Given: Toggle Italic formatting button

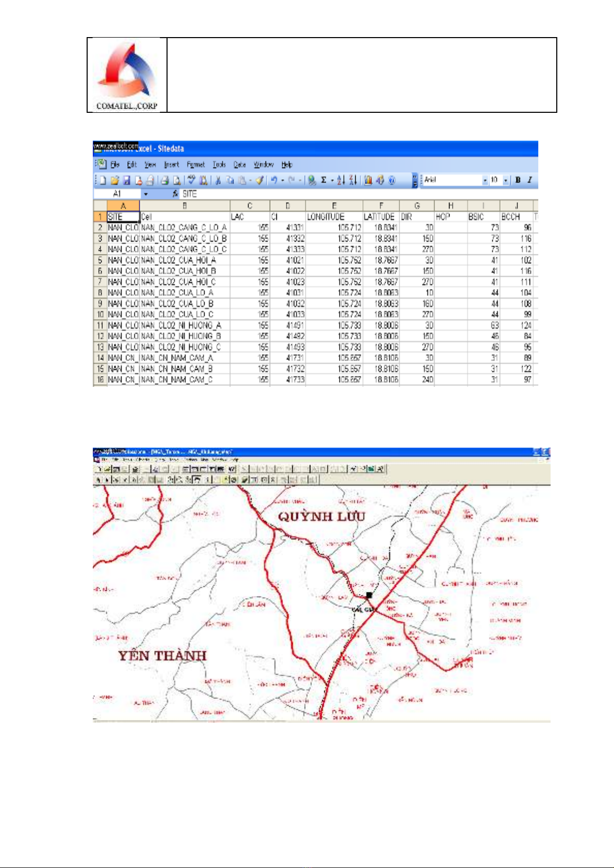Looking at the screenshot, I should click(529, 180).
